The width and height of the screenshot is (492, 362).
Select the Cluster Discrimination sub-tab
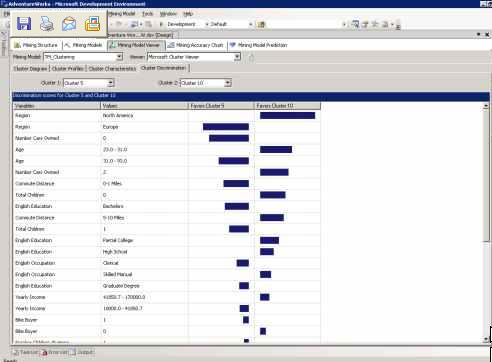click(x=163, y=68)
